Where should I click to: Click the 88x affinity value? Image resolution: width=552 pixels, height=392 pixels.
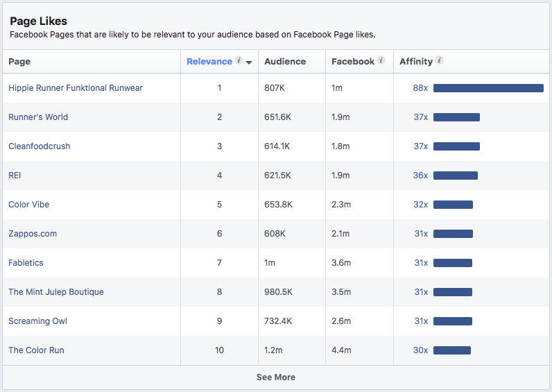(x=420, y=88)
